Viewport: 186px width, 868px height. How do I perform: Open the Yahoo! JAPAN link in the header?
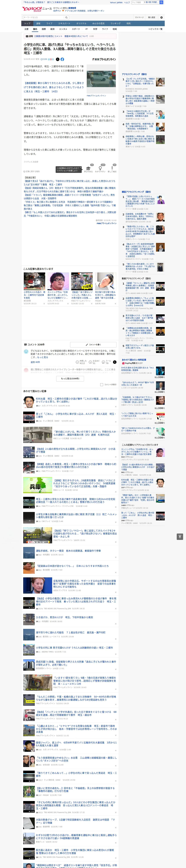[116, 2]
